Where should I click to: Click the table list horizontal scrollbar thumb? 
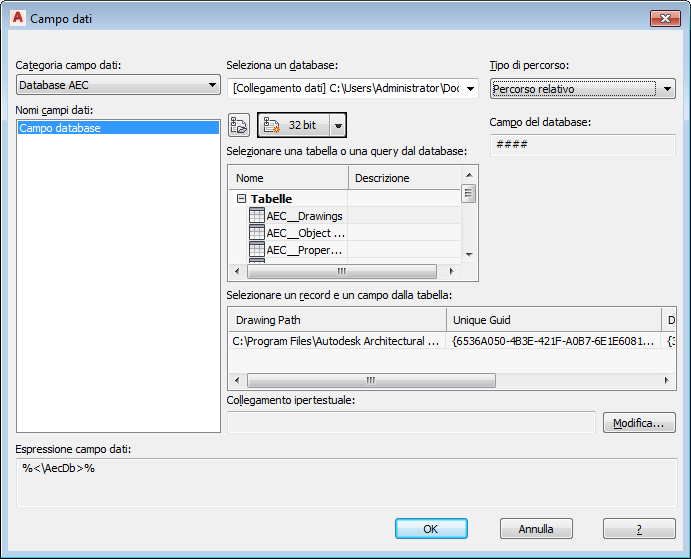[342, 271]
